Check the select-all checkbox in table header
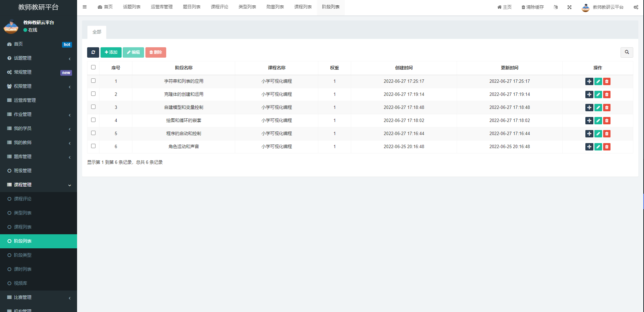 click(x=93, y=67)
